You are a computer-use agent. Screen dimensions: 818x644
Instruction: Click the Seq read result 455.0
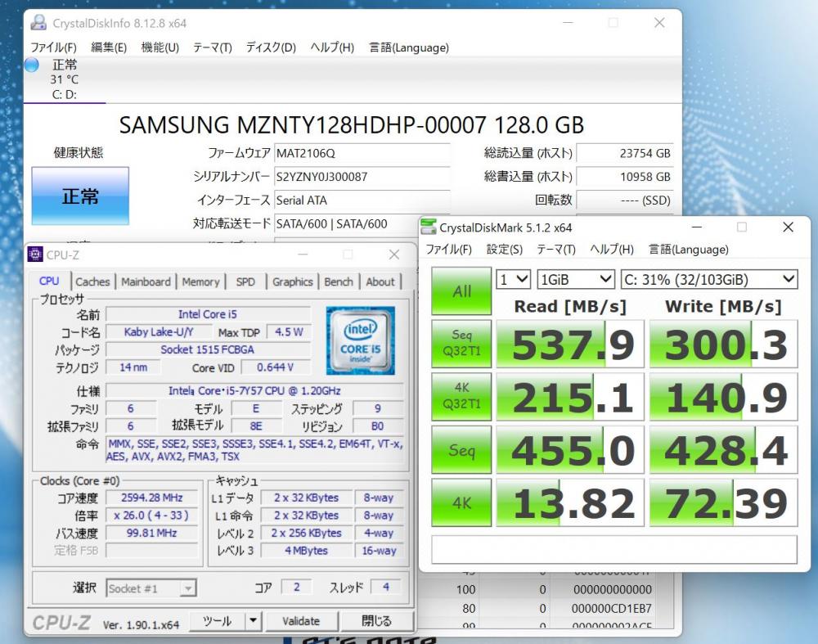click(x=570, y=450)
